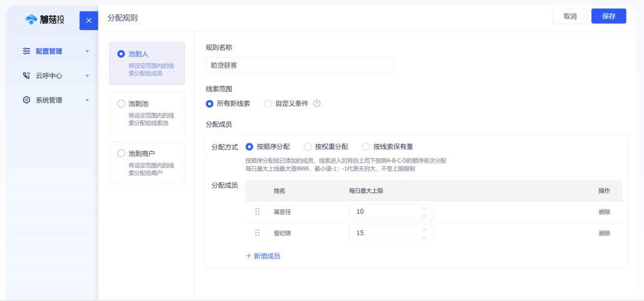
Task: Click the 规则名称 input field
Action: tap(299, 65)
